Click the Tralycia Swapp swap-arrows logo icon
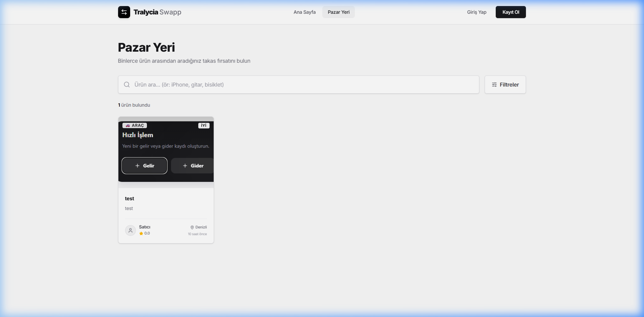 (x=124, y=12)
